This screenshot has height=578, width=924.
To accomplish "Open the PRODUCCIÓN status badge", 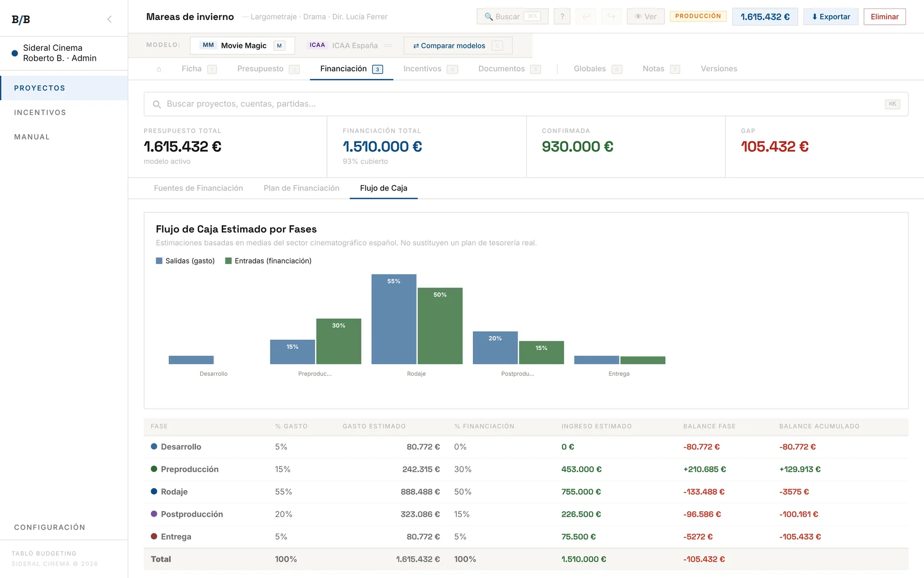I will tap(698, 16).
